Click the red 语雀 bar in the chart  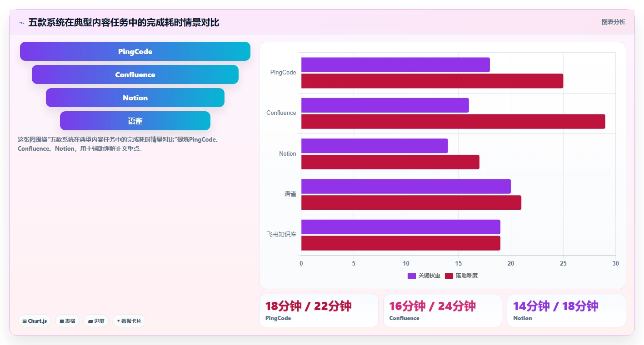411,202
